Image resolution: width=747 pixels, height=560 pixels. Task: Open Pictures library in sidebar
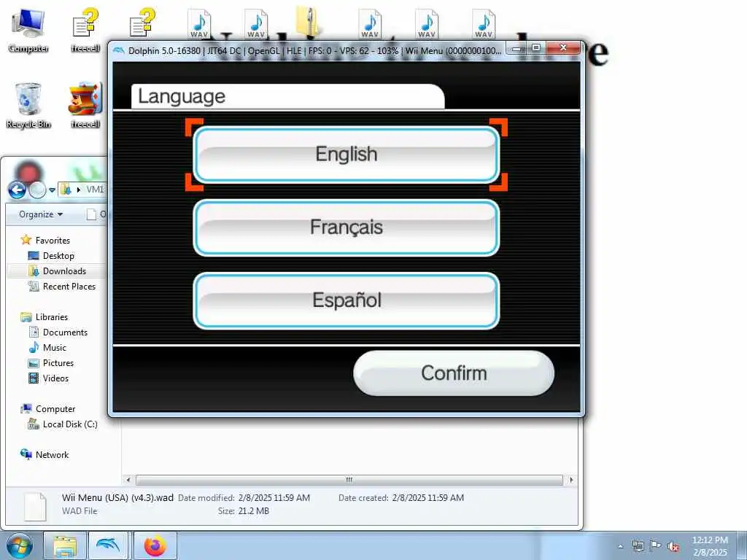coord(51,363)
